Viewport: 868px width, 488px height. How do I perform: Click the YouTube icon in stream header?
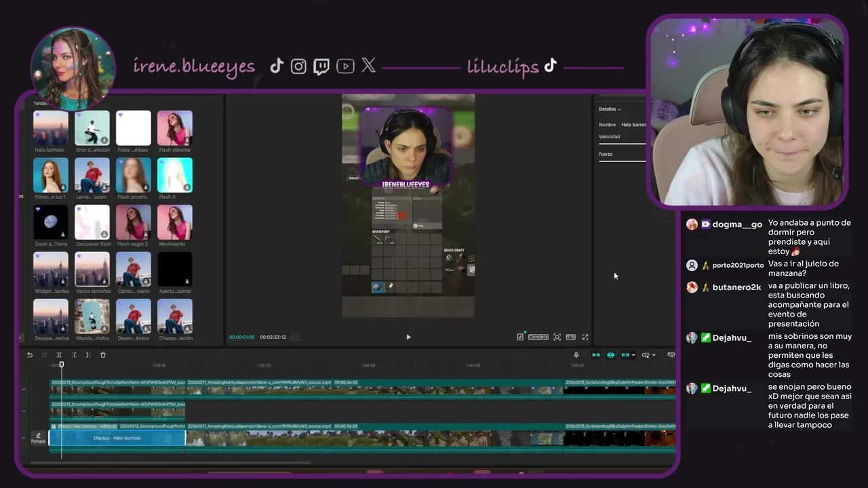tap(345, 66)
